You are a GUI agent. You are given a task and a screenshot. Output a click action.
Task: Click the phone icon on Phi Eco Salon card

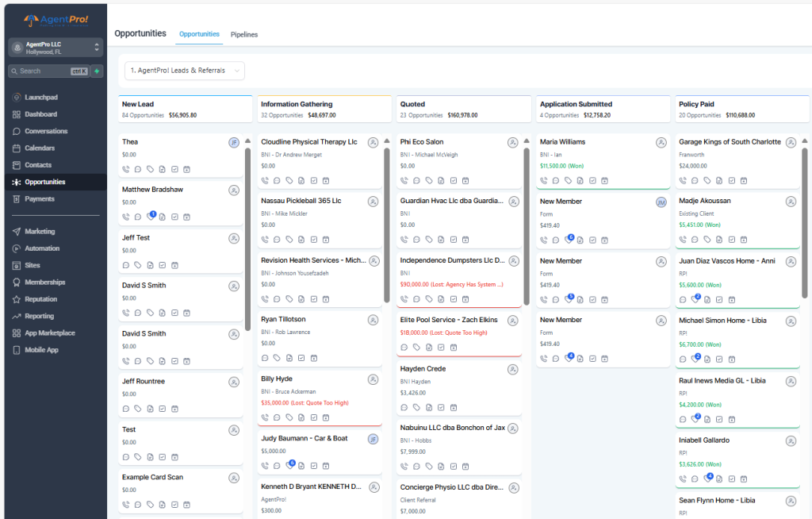point(404,181)
